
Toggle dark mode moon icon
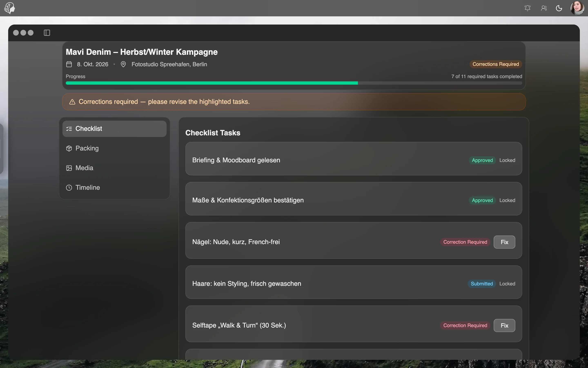click(x=559, y=8)
